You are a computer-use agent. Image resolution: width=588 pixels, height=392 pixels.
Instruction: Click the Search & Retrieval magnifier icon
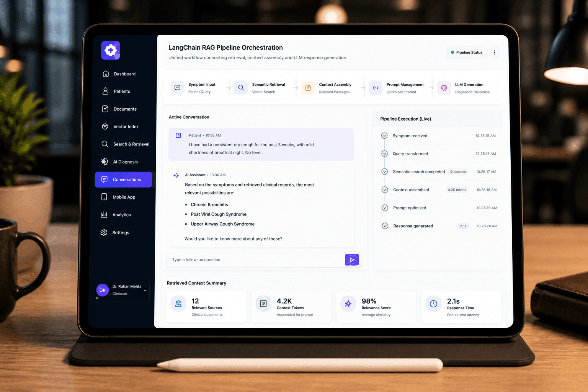pos(105,144)
